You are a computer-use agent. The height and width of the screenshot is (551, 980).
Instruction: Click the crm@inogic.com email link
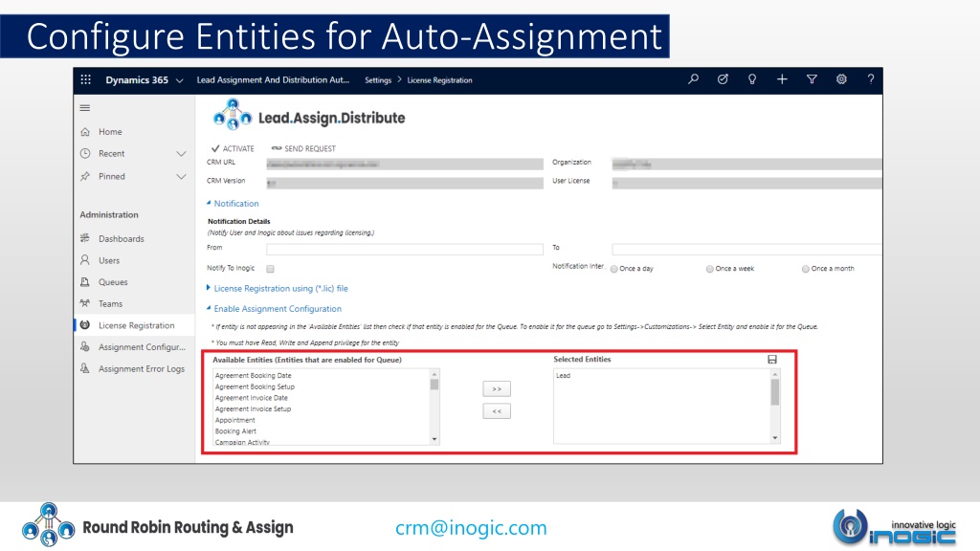coord(471,528)
